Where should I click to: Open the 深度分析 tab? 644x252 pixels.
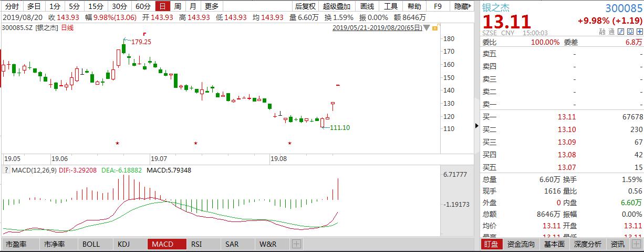pos(588,244)
